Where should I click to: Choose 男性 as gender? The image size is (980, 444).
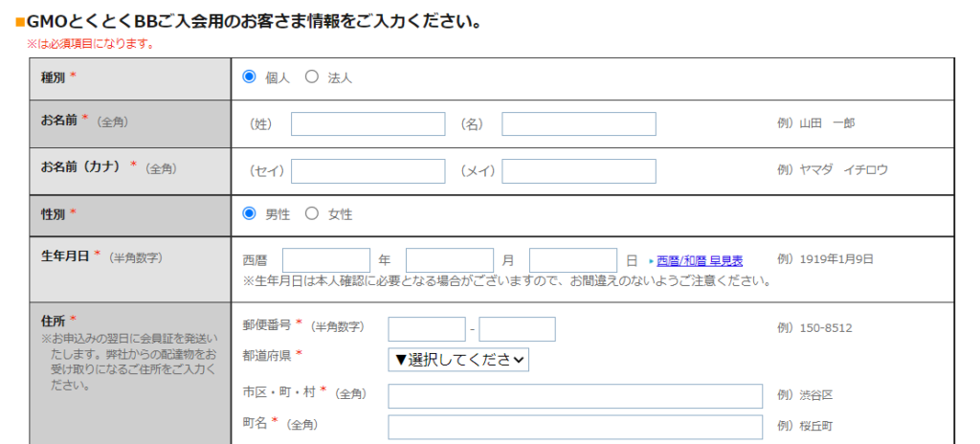[x=250, y=214]
